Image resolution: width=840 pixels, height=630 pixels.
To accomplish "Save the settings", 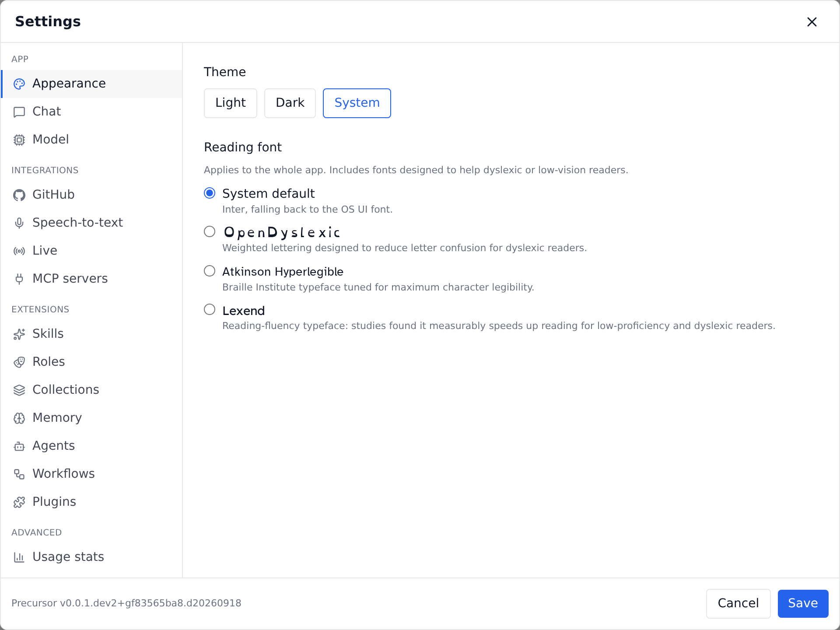I will [803, 604].
